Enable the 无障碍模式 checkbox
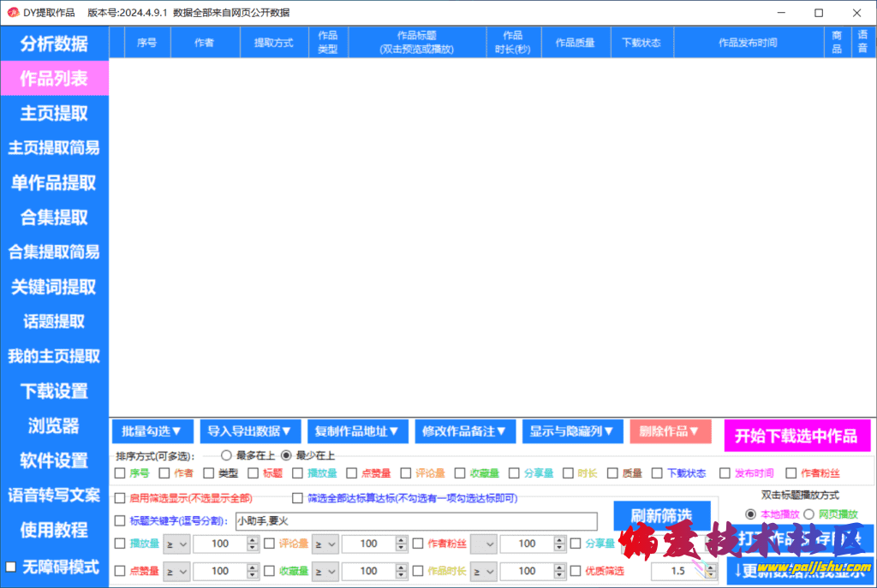Image resolution: width=877 pixels, height=588 pixels. [11, 567]
